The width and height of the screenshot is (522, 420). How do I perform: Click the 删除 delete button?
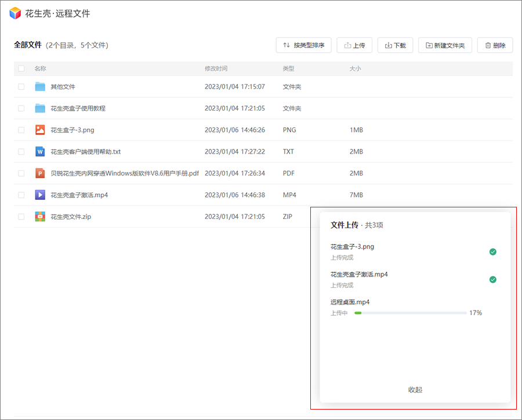495,45
